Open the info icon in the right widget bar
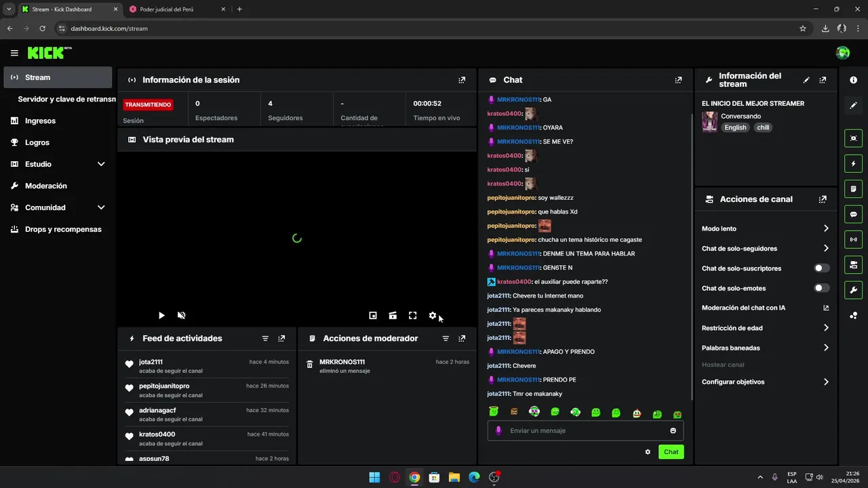 click(853, 80)
